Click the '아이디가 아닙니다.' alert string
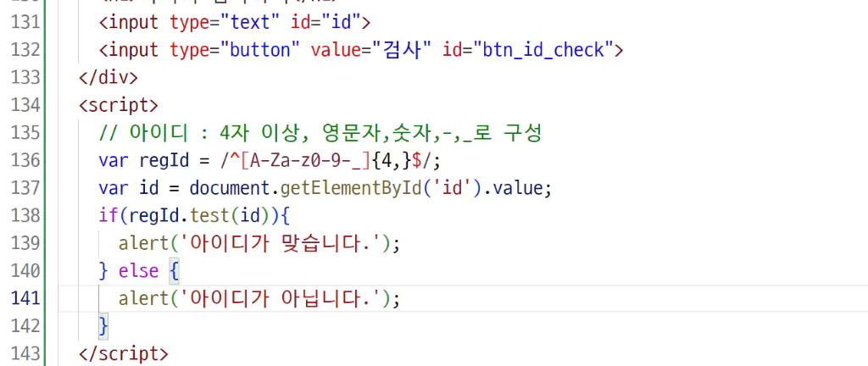The width and height of the screenshot is (868, 366). coord(281,299)
